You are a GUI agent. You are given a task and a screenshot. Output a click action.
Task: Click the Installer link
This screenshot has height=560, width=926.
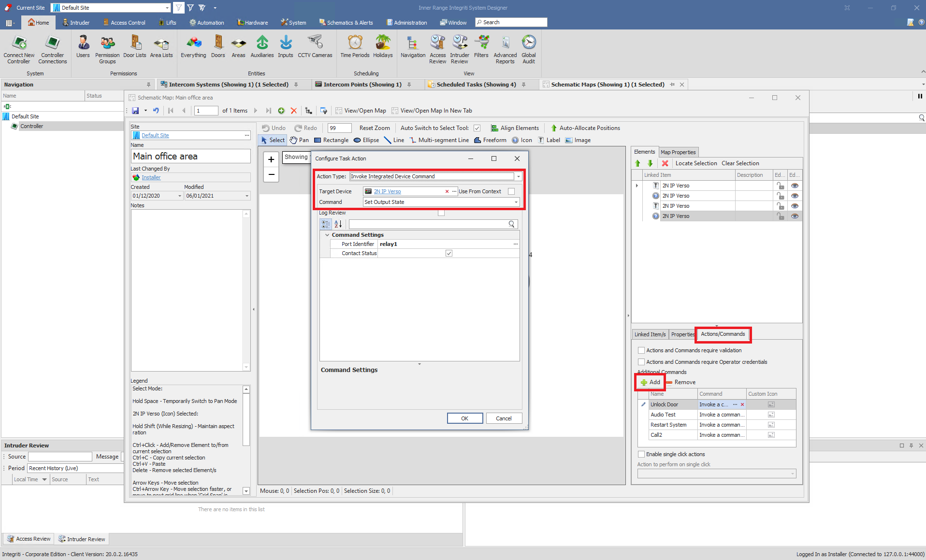[151, 177]
